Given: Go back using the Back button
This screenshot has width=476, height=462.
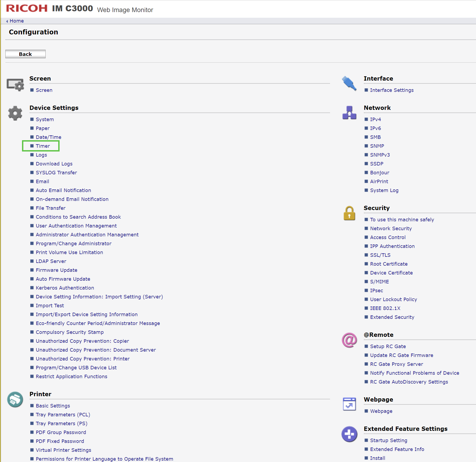Looking at the screenshot, I should click(25, 54).
